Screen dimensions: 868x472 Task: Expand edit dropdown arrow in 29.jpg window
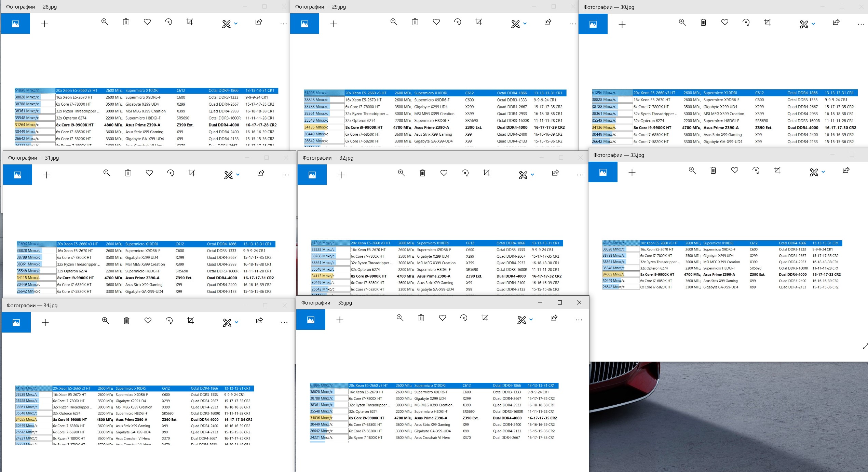[525, 24]
